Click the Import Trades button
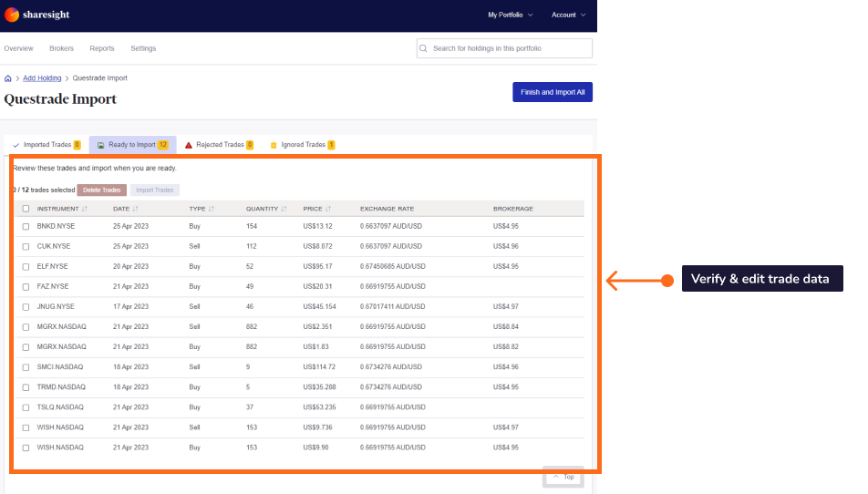Screen dimensions: 868x494 coord(155,190)
